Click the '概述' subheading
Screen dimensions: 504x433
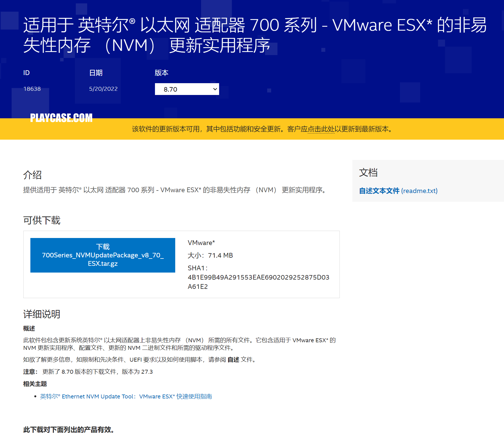(x=29, y=328)
